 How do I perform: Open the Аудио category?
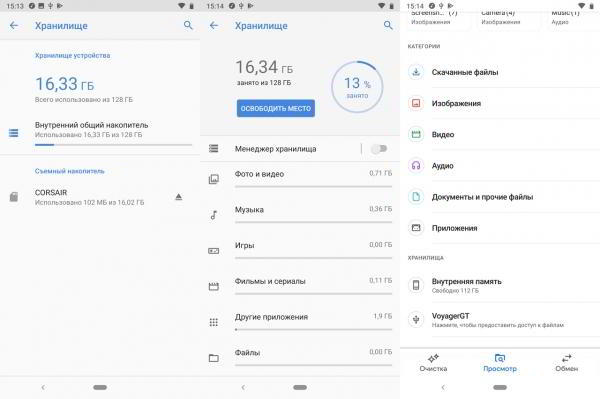500,166
